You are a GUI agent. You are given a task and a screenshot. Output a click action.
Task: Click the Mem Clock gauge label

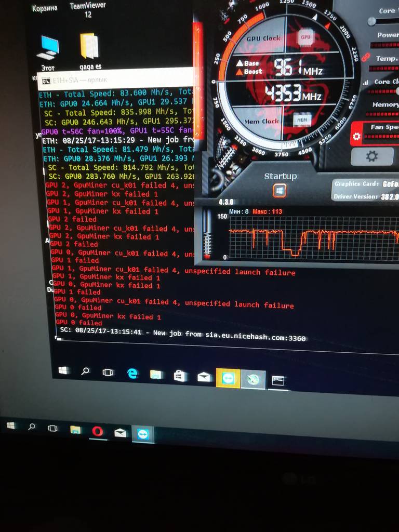(261, 121)
